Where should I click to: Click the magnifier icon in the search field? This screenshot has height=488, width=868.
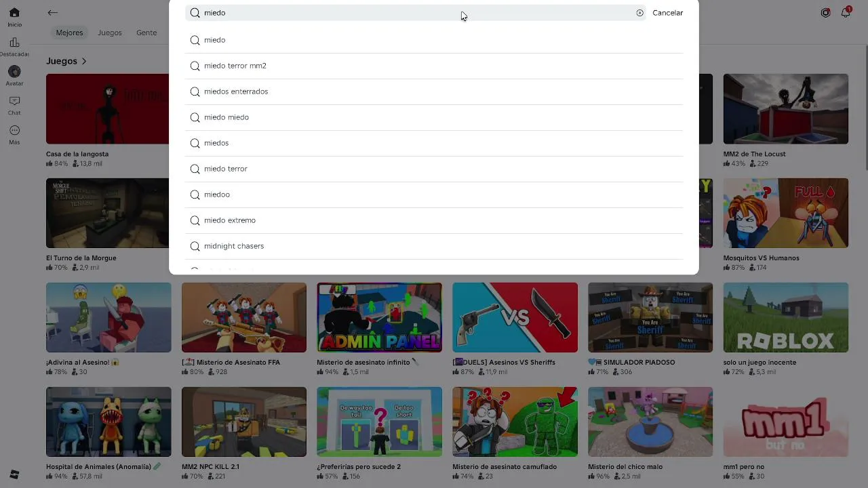point(195,13)
